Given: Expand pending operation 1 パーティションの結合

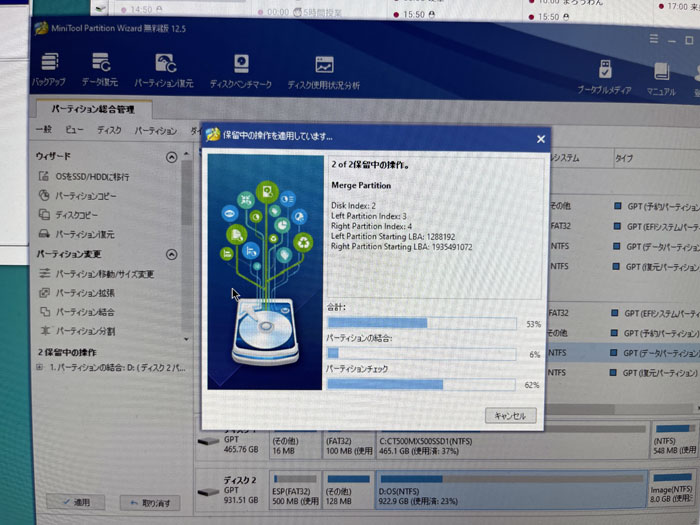Looking at the screenshot, I should click(40, 368).
